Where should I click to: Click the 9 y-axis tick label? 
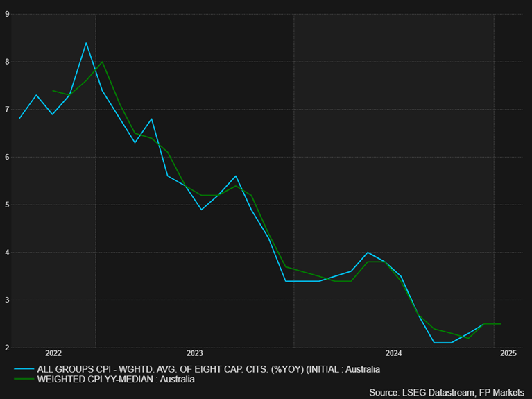7,14
